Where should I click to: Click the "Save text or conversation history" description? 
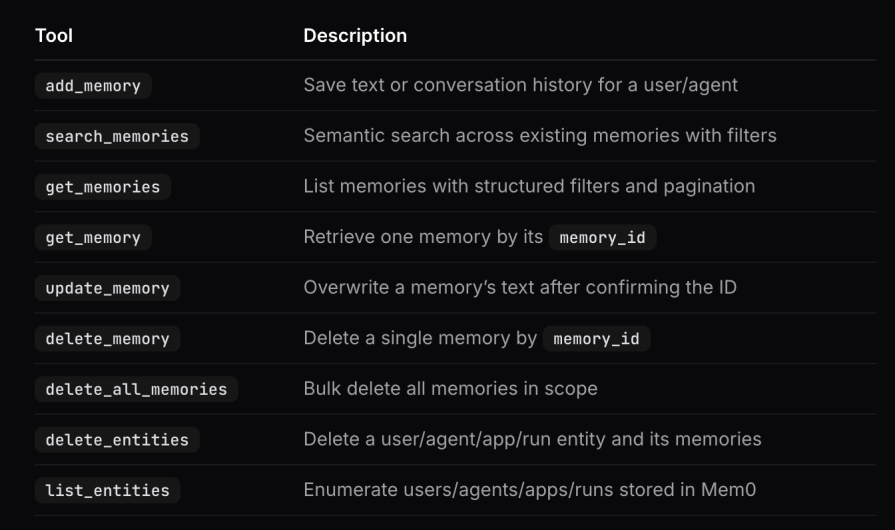(520, 85)
